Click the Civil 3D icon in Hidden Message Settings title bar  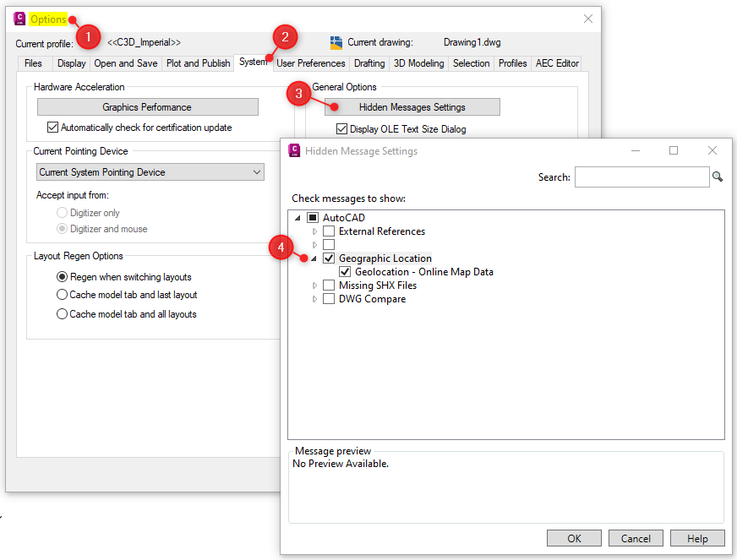(x=294, y=151)
